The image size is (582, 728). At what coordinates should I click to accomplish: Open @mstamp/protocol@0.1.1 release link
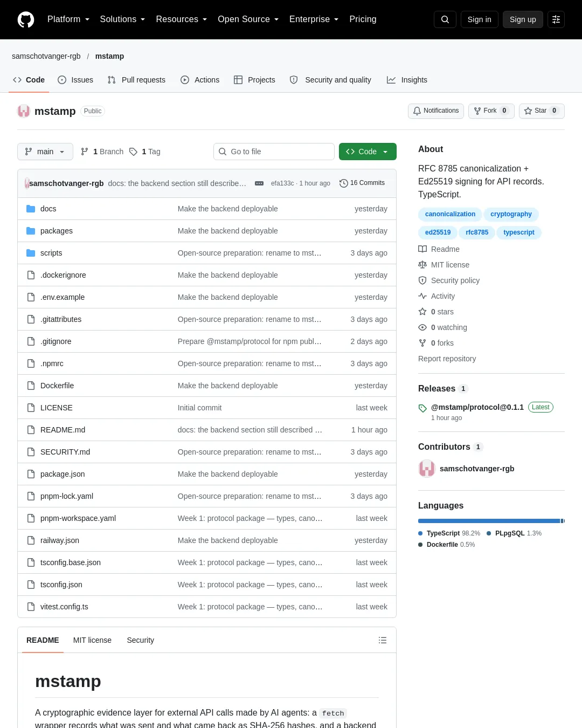pyautogui.click(x=477, y=407)
